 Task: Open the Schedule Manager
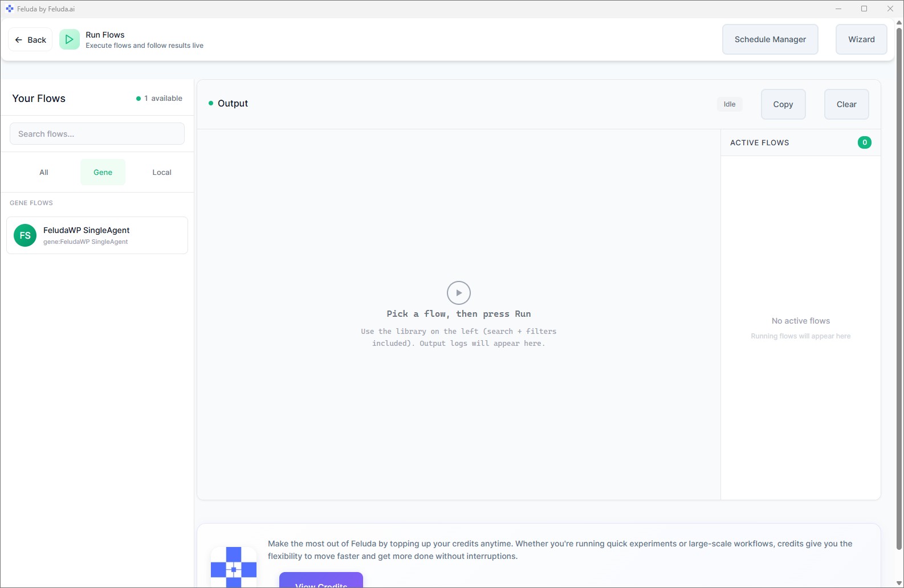click(x=770, y=39)
